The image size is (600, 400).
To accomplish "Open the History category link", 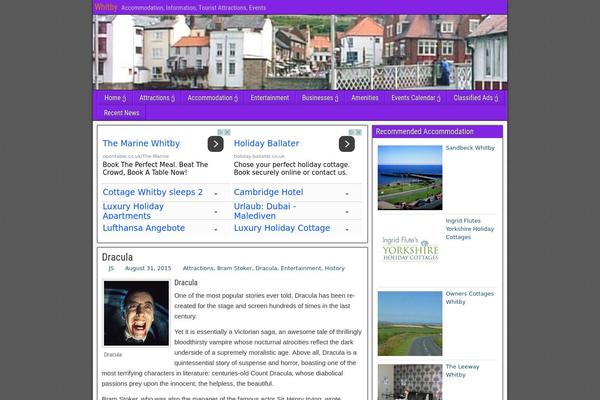I will [x=334, y=268].
